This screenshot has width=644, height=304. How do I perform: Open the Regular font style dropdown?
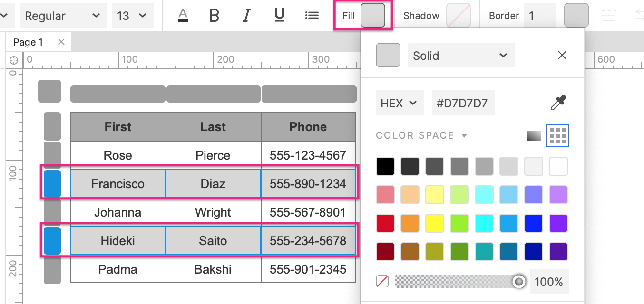tap(63, 16)
